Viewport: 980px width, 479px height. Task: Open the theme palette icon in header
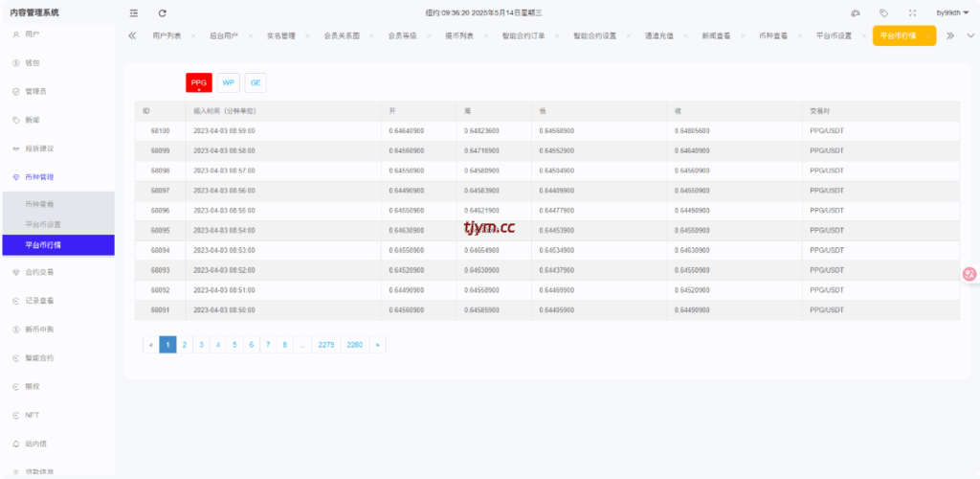855,12
